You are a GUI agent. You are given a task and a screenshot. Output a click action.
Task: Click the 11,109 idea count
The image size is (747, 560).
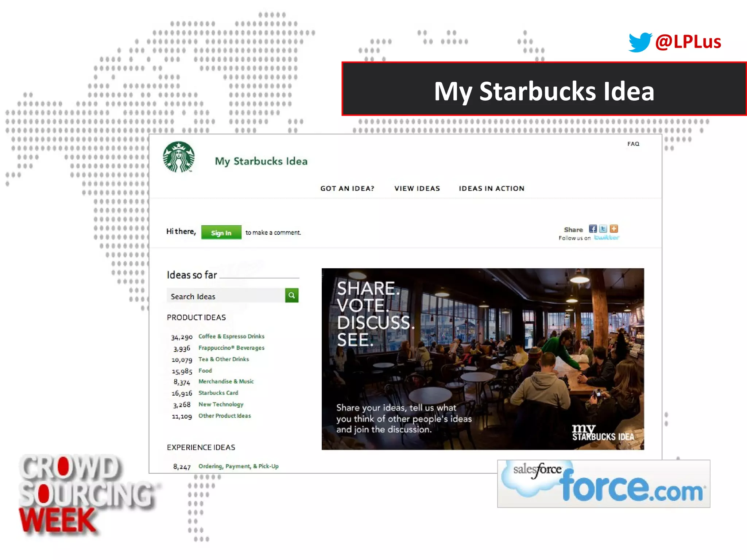click(182, 416)
